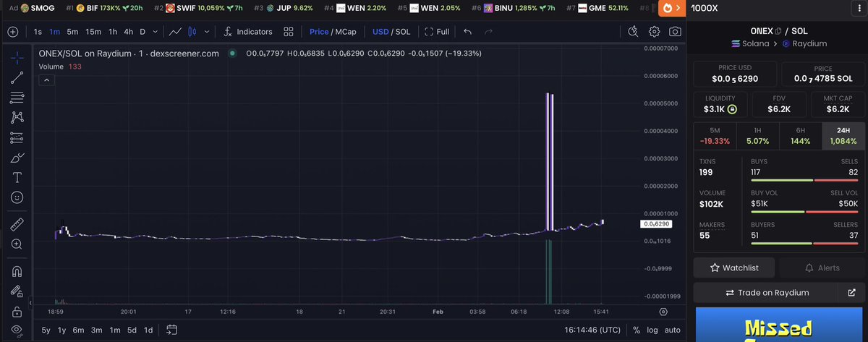868x342 pixels.
Task: Select the 1h timeframe
Action: coord(113,32)
